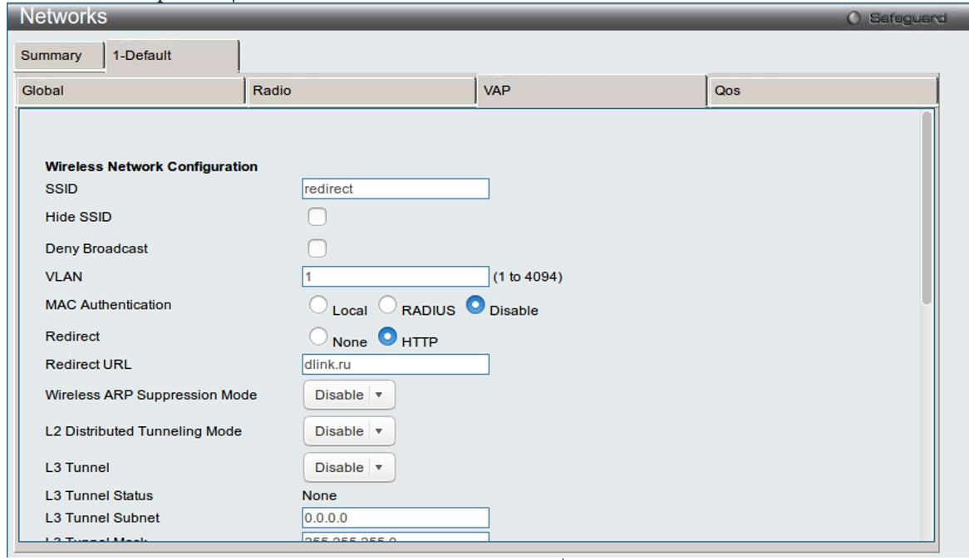The width and height of the screenshot is (969, 560).
Task: Go to the Global tab
Action: click(131, 91)
